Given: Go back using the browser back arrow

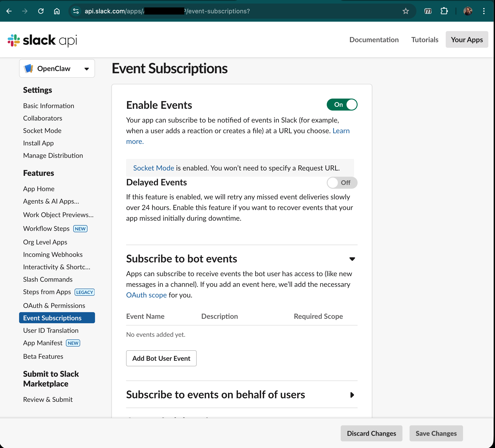Looking at the screenshot, I should pyautogui.click(x=9, y=11).
